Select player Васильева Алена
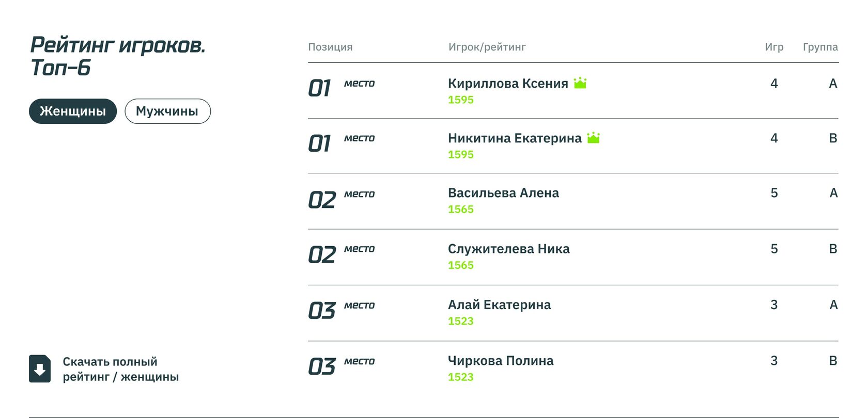868x418 pixels. coord(503,193)
